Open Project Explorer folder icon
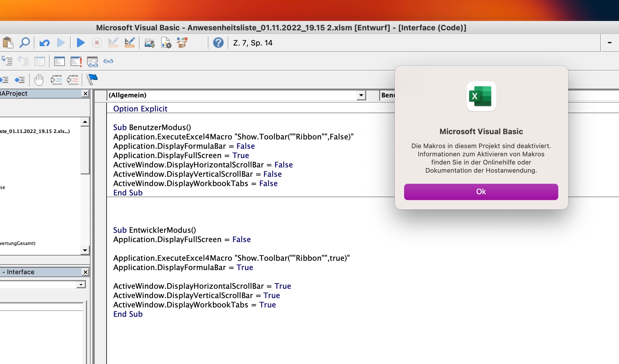This screenshot has width=619, height=364. point(149,43)
